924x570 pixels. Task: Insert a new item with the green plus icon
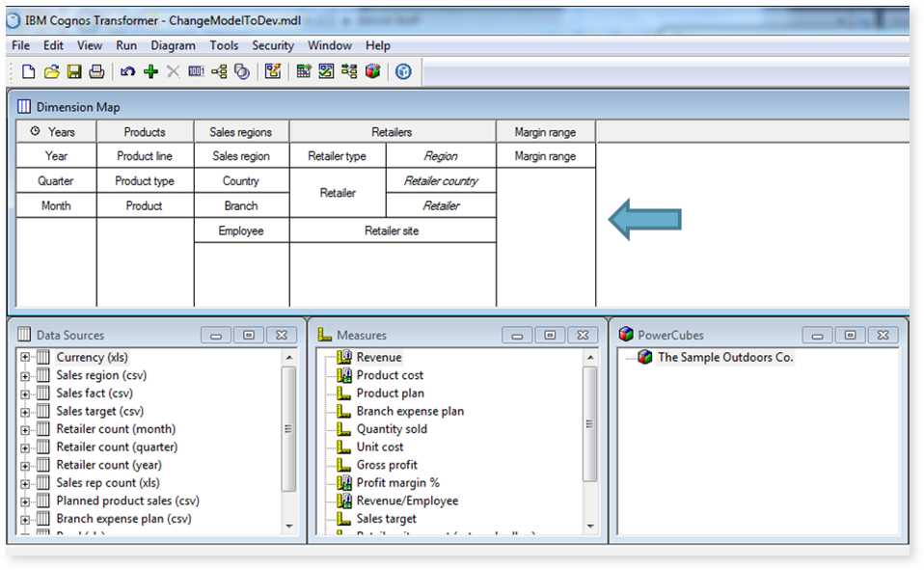pyautogui.click(x=150, y=72)
